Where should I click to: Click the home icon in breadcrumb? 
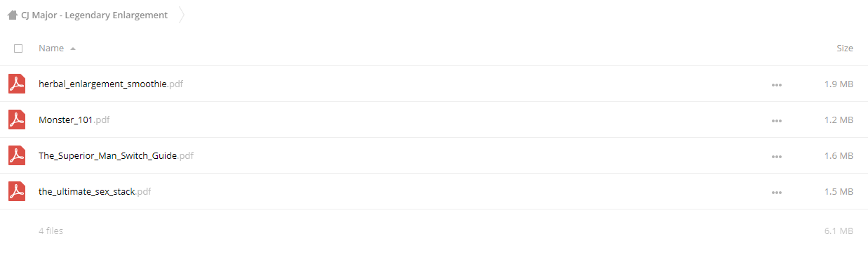tap(13, 15)
